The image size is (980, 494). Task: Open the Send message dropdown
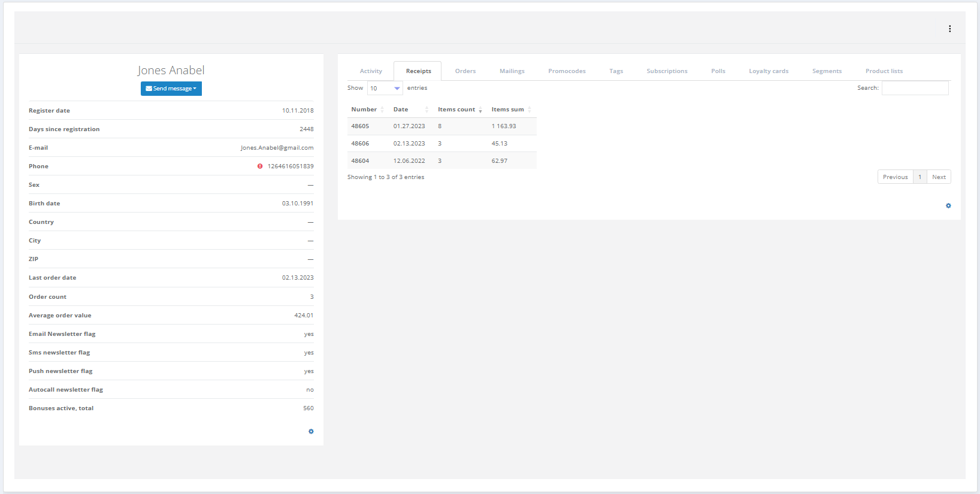point(171,89)
